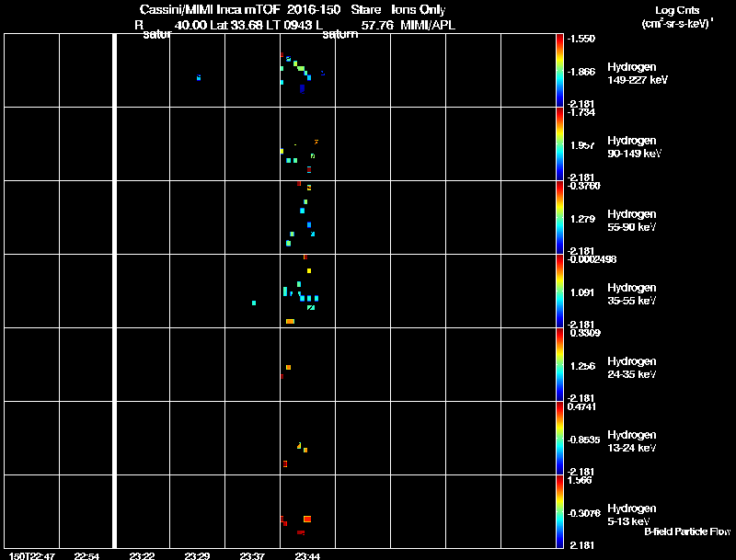Select the 'Hydrogen 55-90 keV' channel label
The width and height of the screenshot is (736, 560).
pyautogui.click(x=632, y=221)
